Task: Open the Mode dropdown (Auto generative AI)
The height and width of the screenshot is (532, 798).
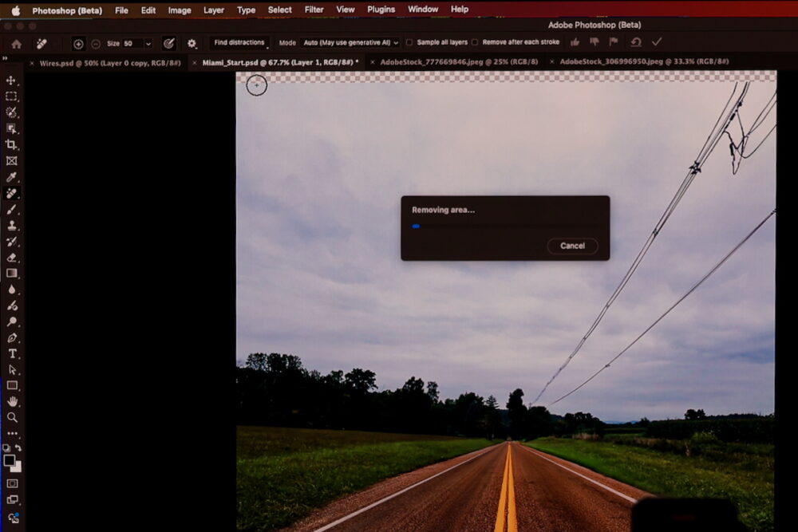Action: point(350,42)
